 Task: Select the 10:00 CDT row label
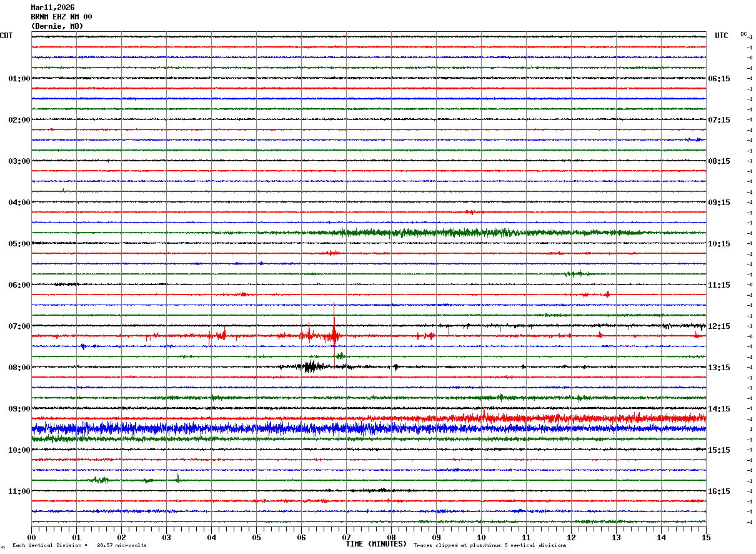(x=19, y=450)
